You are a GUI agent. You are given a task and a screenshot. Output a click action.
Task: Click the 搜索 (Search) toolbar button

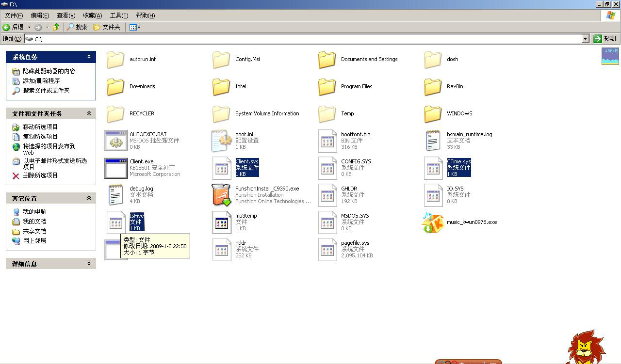pos(77,27)
